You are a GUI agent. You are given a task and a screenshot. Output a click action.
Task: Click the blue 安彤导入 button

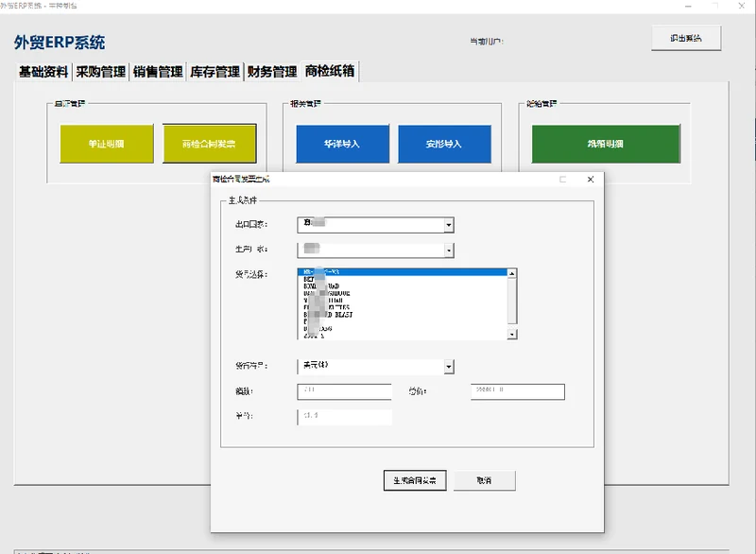coord(444,144)
